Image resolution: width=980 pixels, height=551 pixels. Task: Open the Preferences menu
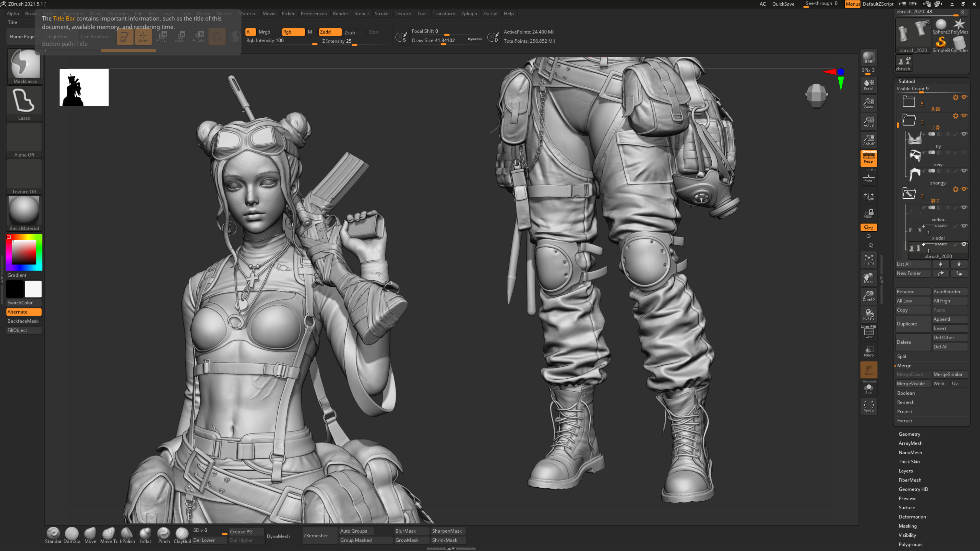(x=314, y=13)
